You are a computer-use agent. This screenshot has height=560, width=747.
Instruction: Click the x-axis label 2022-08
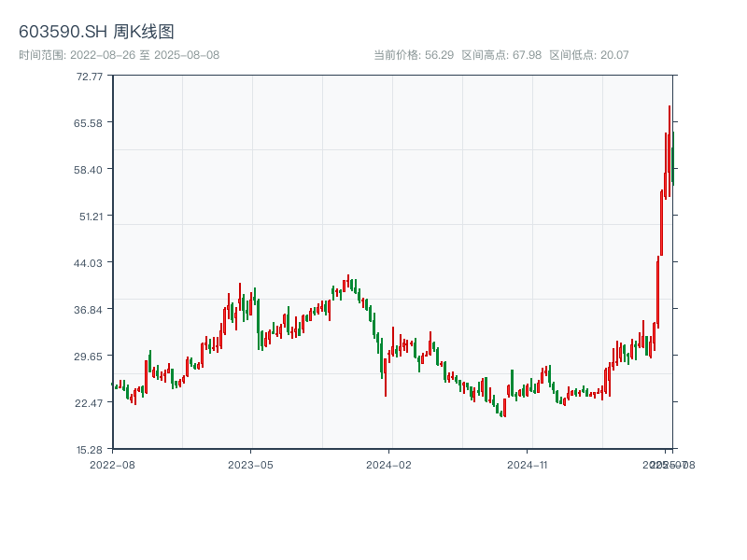tap(112, 465)
